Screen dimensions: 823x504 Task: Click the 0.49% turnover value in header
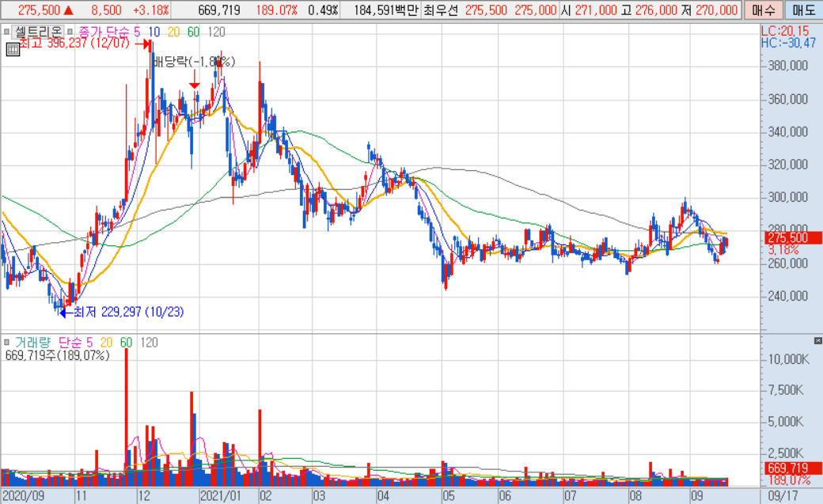[323, 10]
